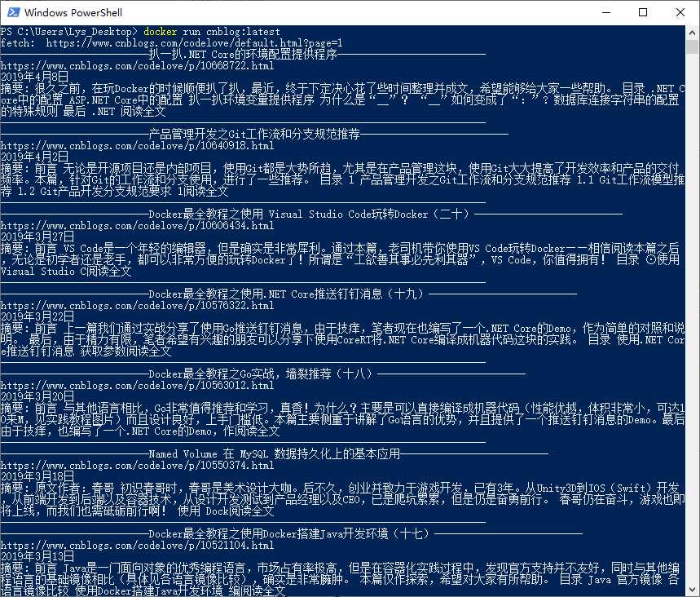Click the date line '2019年3月20日'
The height and width of the screenshot is (597, 700).
(x=37, y=397)
